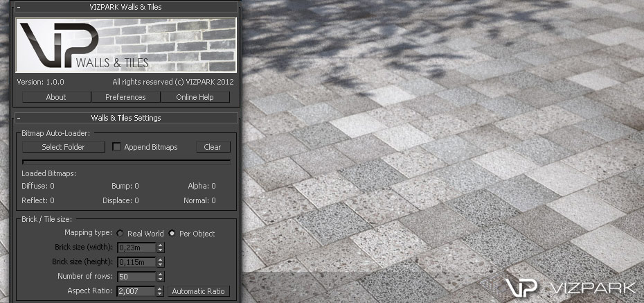Screen dimensions: 644x303
Task: Click Brick size height spinner arrows
Action: coord(160,262)
